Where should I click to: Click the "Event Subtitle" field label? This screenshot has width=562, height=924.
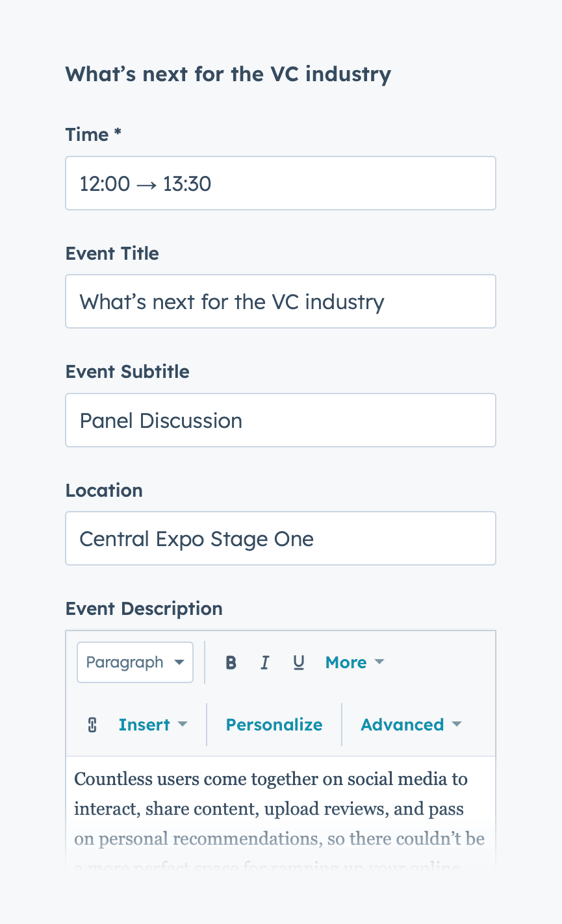(127, 371)
